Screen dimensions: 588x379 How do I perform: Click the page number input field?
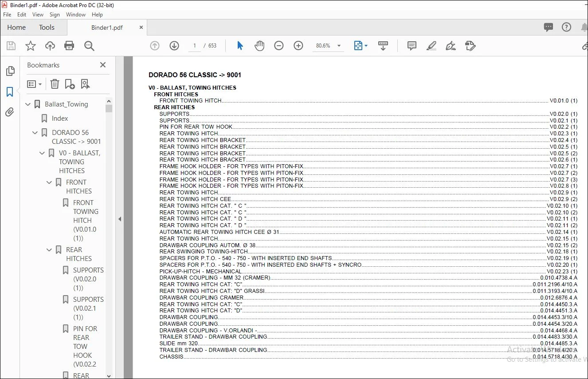click(195, 46)
